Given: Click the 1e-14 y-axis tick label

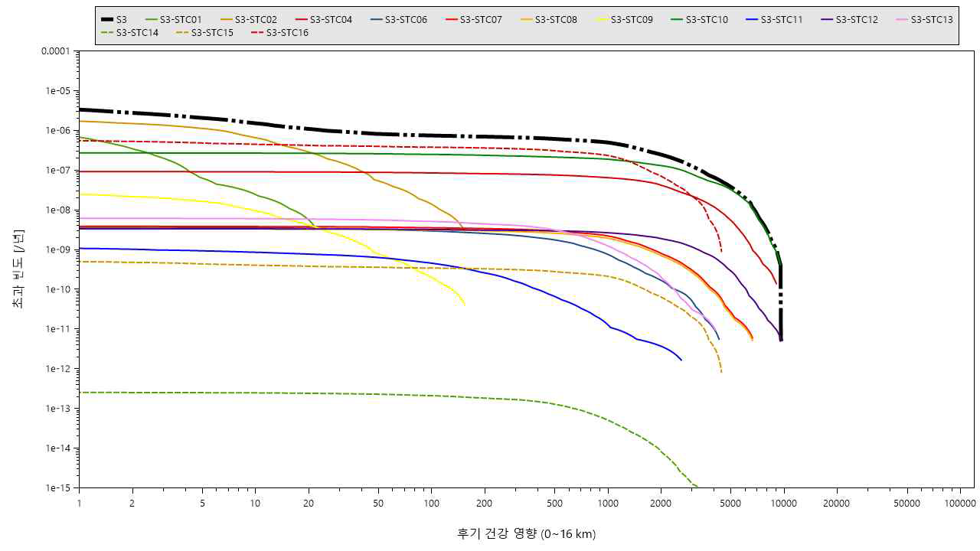Looking at the screenshot, I should coord(58,448).
